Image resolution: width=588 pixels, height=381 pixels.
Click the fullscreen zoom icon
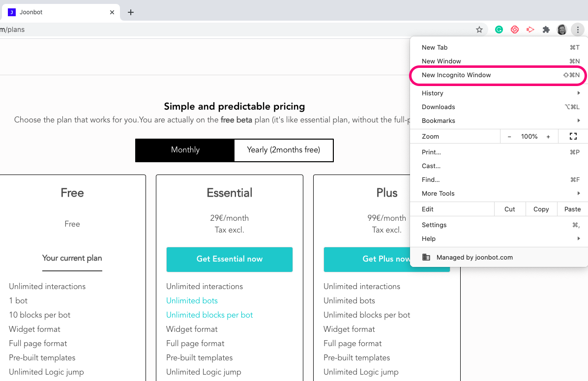tap(573, 137)
